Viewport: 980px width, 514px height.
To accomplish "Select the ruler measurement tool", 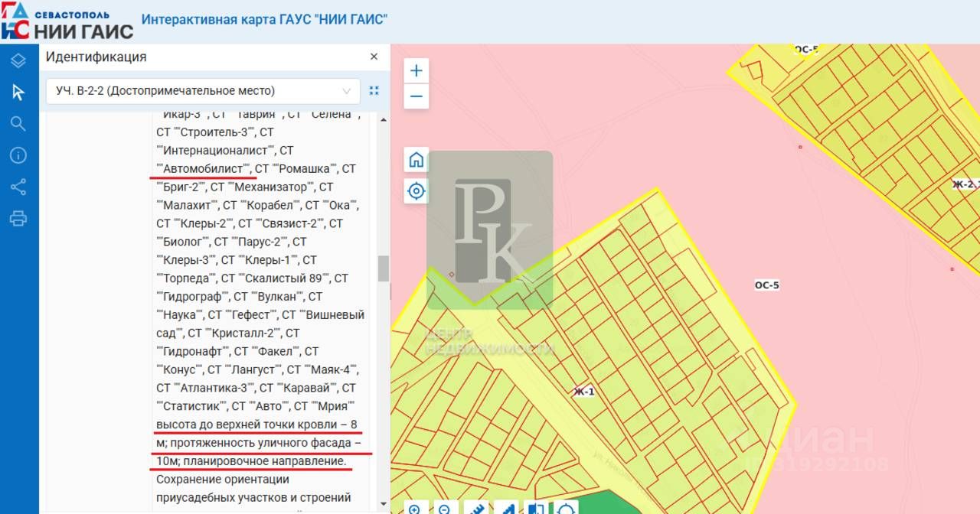I will (x=475, y=508).
